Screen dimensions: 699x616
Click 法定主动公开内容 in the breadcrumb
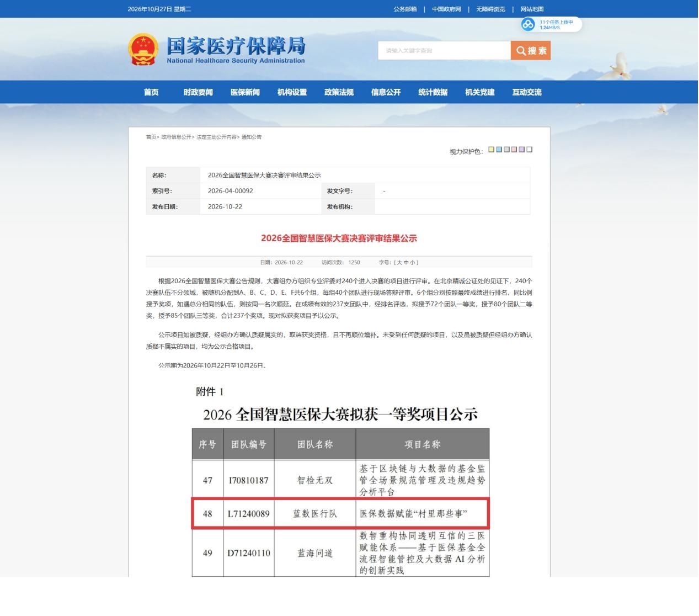pyautogui.click(x=216, y=137)
